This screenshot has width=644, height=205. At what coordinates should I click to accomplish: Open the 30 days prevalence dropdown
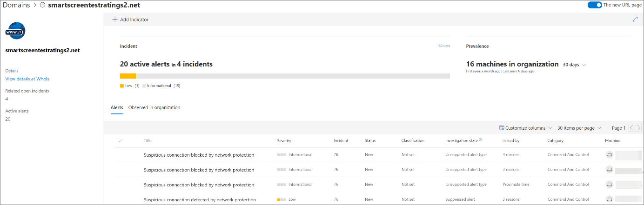tap(574, 65)
